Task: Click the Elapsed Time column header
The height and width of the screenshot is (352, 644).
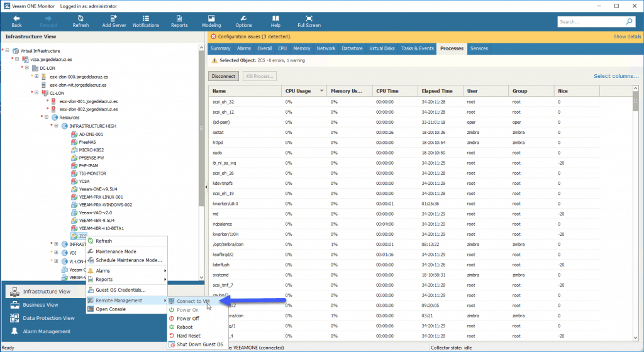Action: [440, 91]
